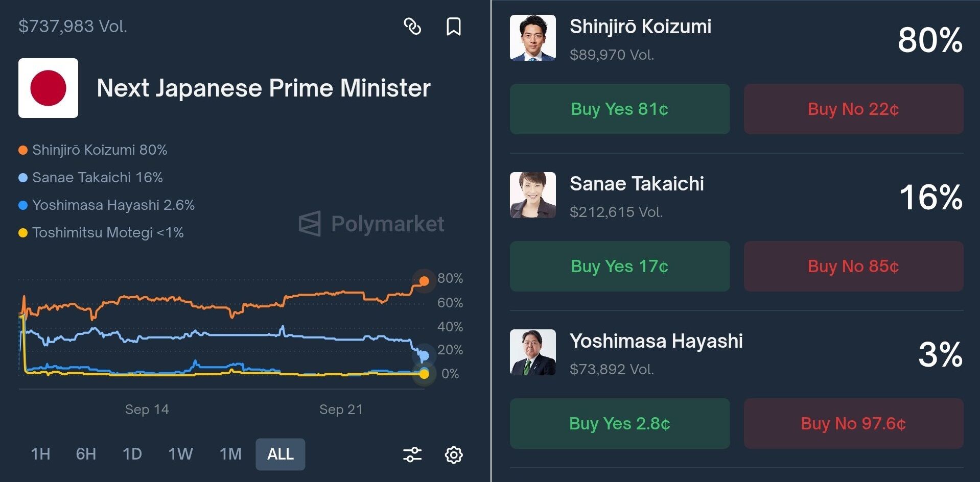The width and height of the screenshot is (980, 482).
Task: Click the copy link icon
Action: (x=412, y=26)
